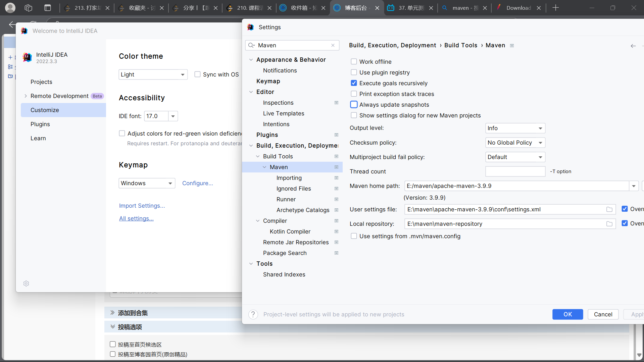Click project-level marker icon next to Plugins
The width and height of the screenshot is (644, 362).
336,135
